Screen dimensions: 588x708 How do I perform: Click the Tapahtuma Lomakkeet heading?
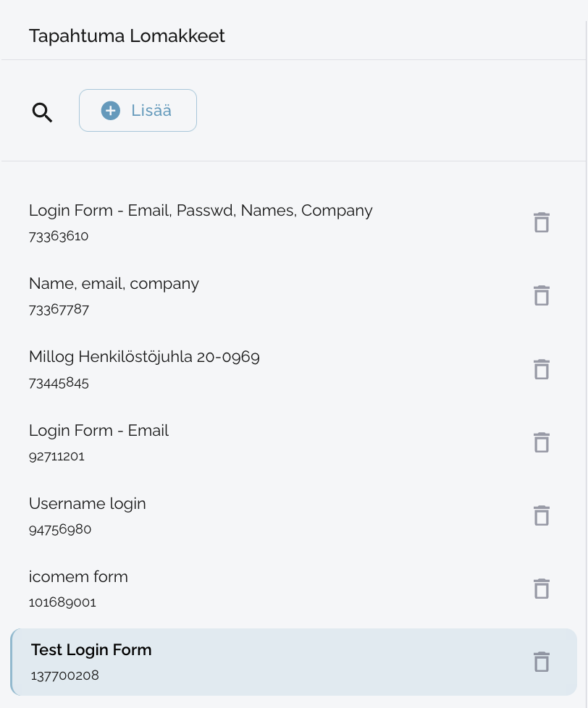pos(127,35)
